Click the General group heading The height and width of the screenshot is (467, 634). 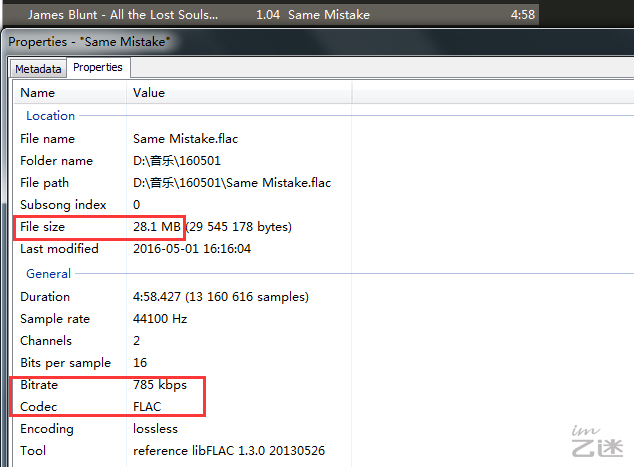tap(49, 274)
